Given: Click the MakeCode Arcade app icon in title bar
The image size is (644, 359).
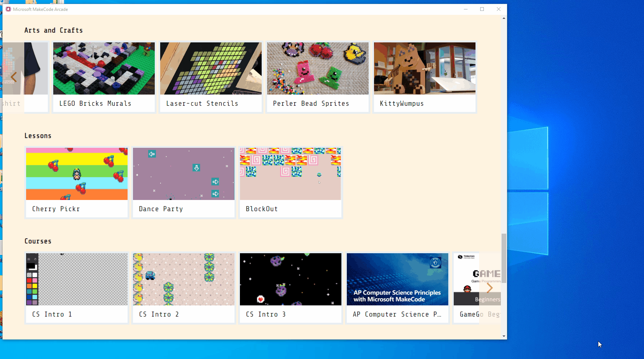Looking at the screenshot, I should 8,9.
